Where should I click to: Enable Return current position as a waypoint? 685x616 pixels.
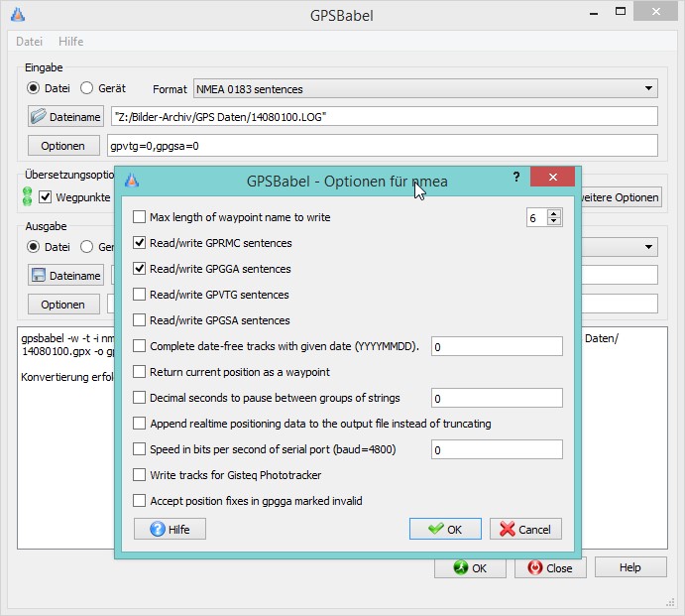point(140,372)
